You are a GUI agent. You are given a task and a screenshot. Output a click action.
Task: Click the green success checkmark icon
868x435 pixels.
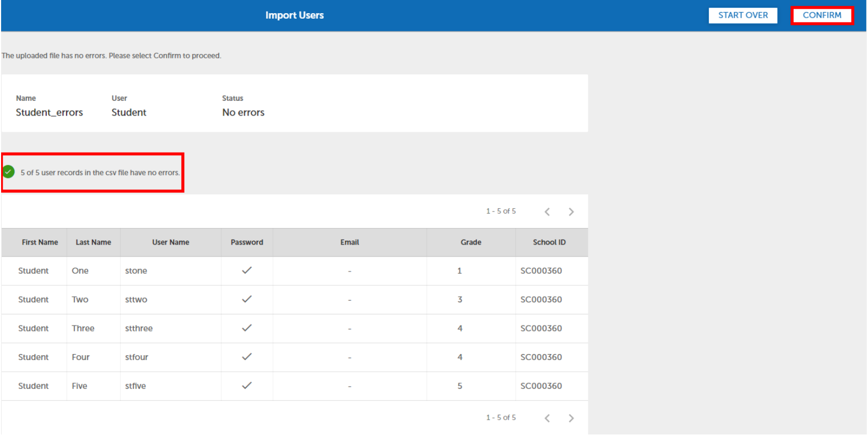(x=8, y=172)
